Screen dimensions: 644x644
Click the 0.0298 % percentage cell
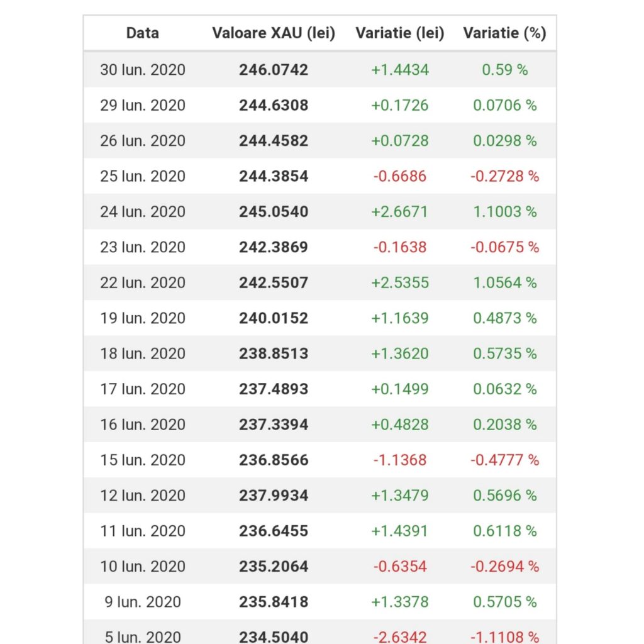(505, 141)
